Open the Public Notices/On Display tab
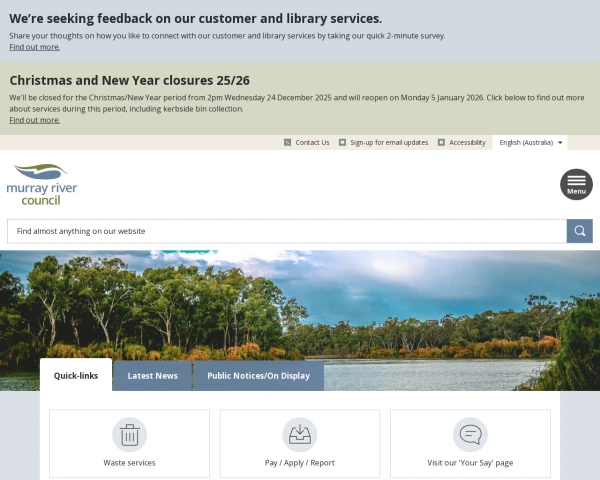 pyautogui.click(x=258, y=376)
